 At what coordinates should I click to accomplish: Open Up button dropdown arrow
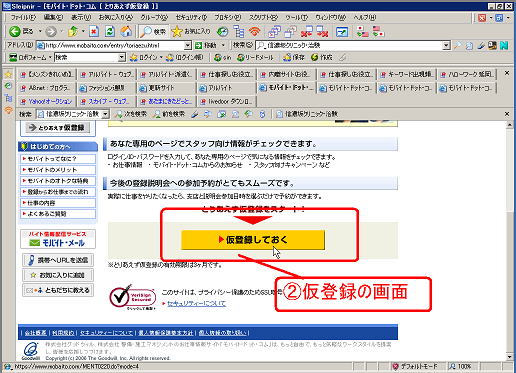tap(83, 32)
